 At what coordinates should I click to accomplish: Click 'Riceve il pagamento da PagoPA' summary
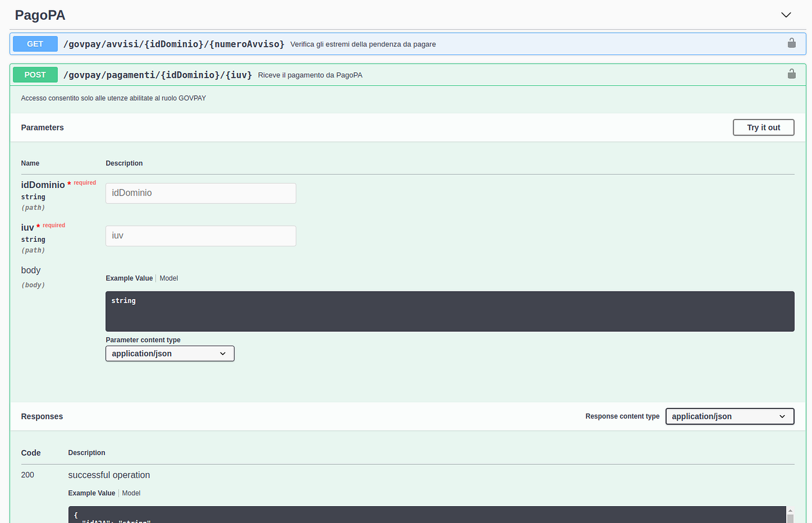310,75
